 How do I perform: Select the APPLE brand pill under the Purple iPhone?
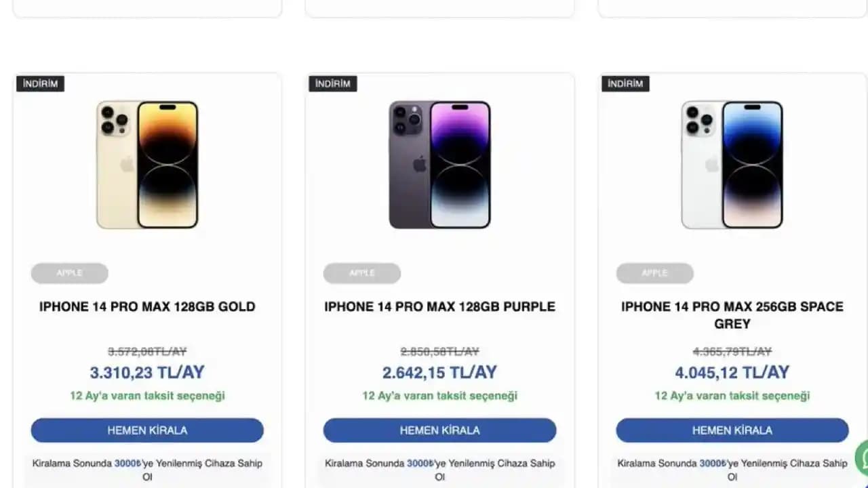coord(362,273)
